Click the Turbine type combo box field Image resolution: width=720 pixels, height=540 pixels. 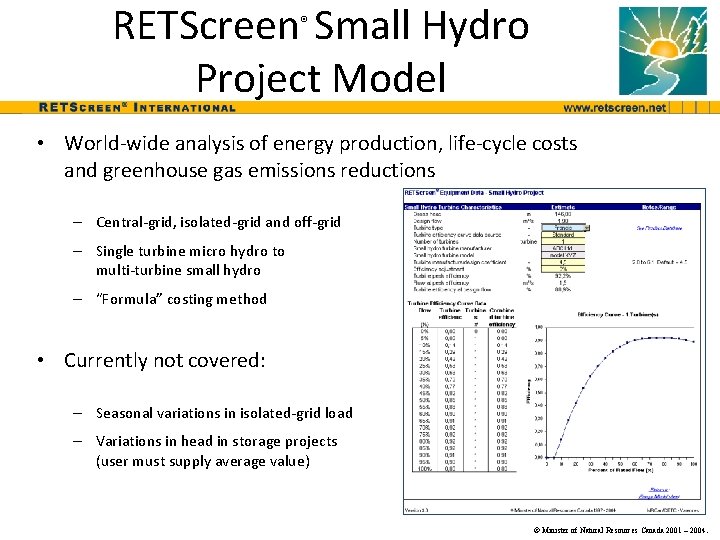pyautogui.click(x=563, y=228)
